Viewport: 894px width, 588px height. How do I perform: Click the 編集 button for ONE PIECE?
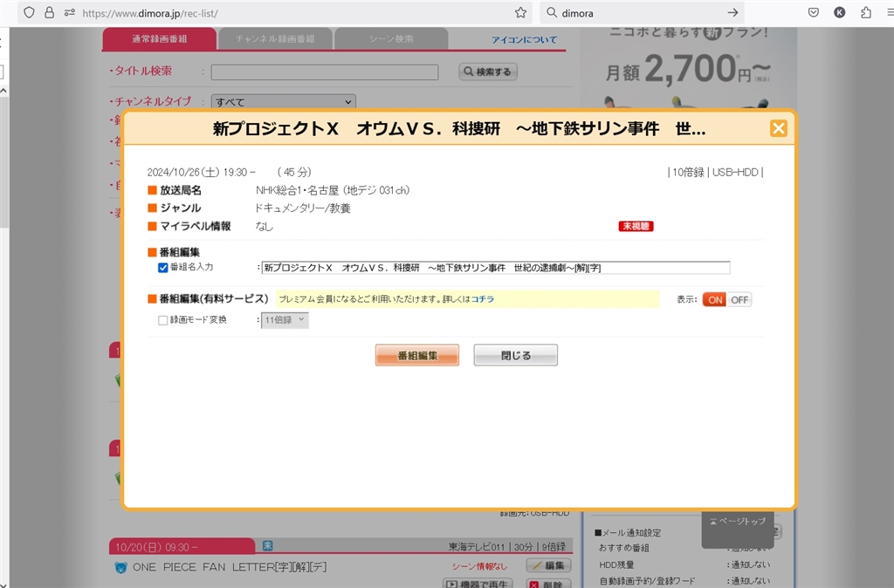point(548,566)
